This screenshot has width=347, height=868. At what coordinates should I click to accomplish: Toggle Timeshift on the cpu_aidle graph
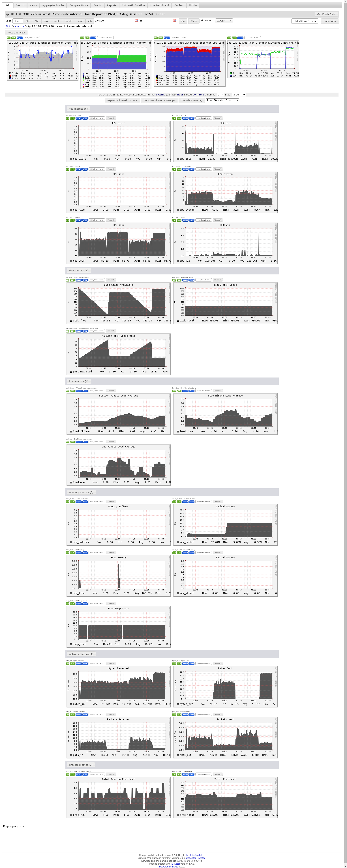coord(111,118)
